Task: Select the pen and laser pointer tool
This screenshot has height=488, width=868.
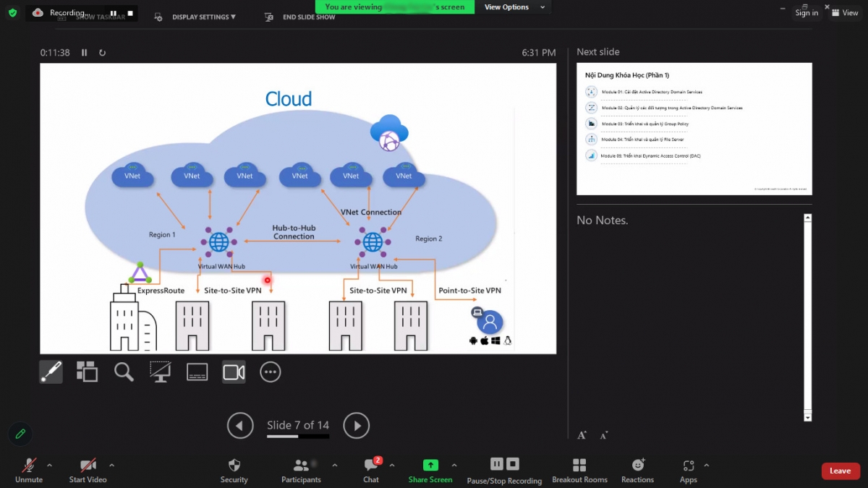Action: (x=51, y=372)
